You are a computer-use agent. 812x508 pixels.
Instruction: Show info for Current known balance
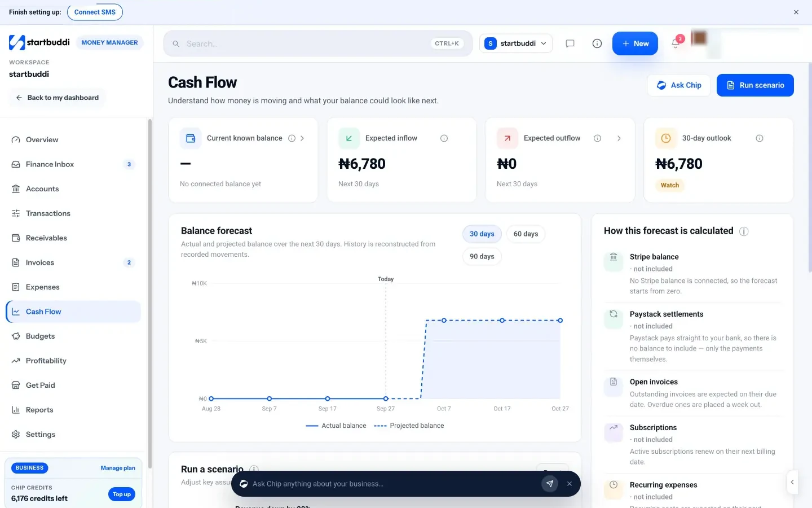pos(292,138)
